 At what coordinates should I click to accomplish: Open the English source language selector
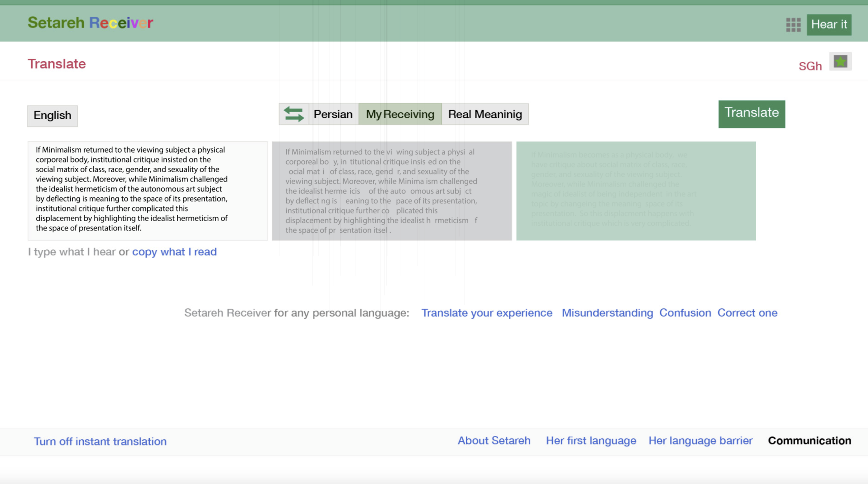point(52,116)
